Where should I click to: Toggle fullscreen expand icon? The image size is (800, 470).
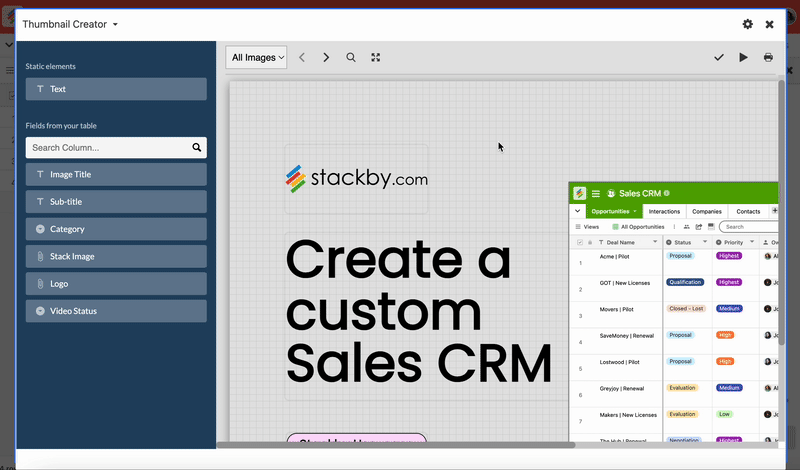tap(376, 57)
